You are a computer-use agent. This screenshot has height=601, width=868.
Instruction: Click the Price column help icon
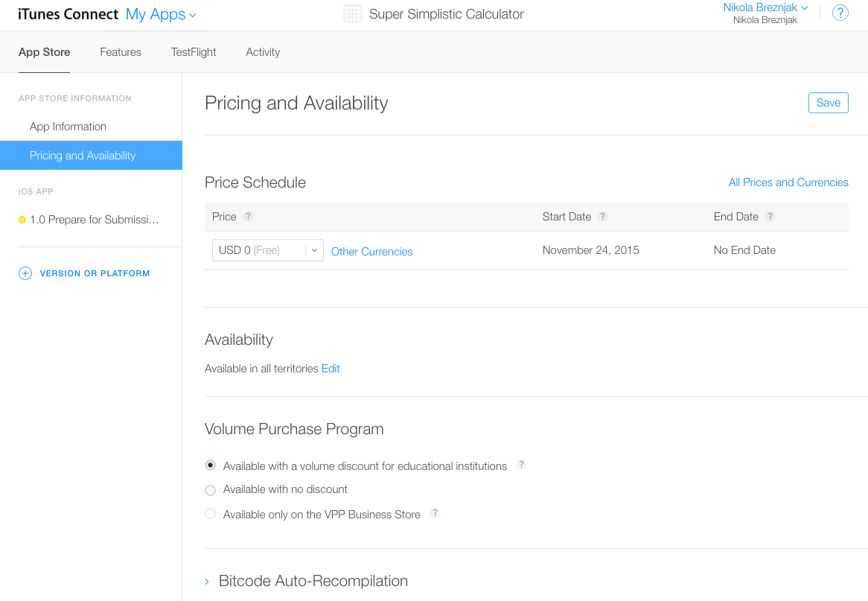249,217
